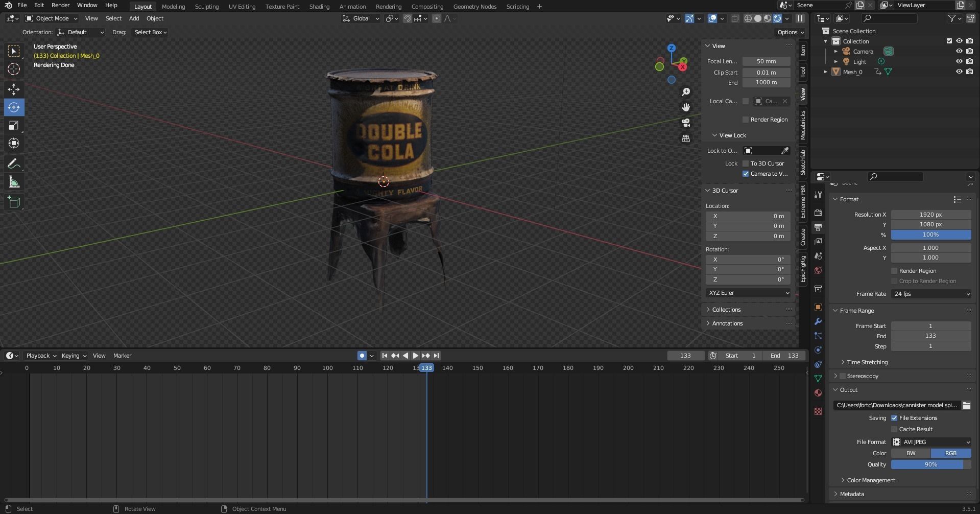Expand Mesh_0 in outliner tree
This screenshot has width=980, height=514.
pos(826,72)
